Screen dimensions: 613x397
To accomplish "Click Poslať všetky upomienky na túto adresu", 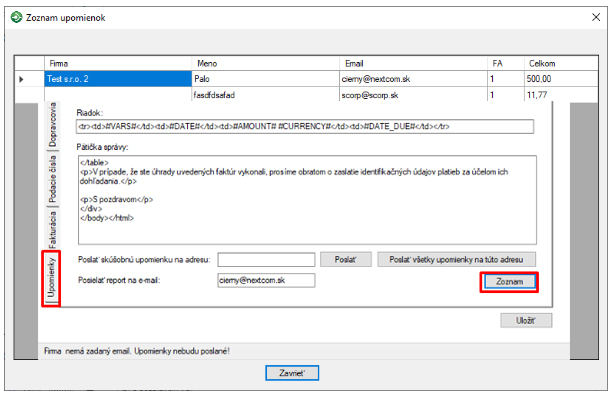I will click(x=456, y=259).
